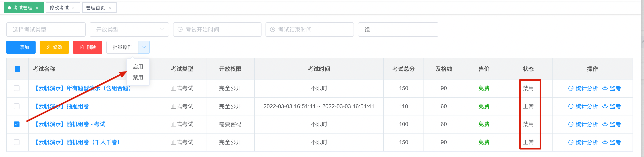Uncheck the 随机组卷 - 考试 row checkbox
Screen dimensions: 644x157
pyautogui.click(x=17, y=124)
